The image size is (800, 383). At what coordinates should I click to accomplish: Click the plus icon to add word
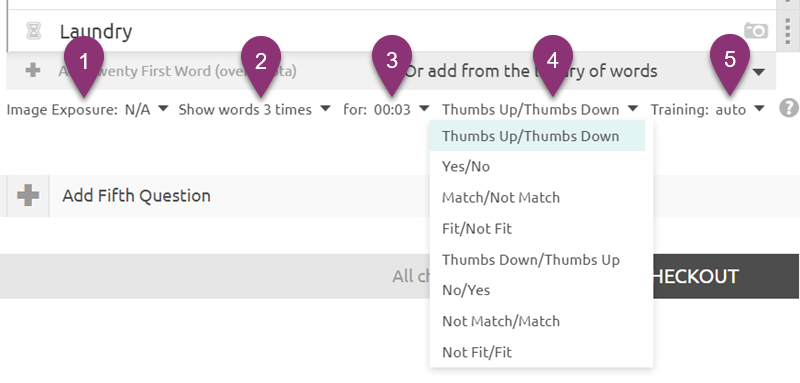tap(33, 70)
